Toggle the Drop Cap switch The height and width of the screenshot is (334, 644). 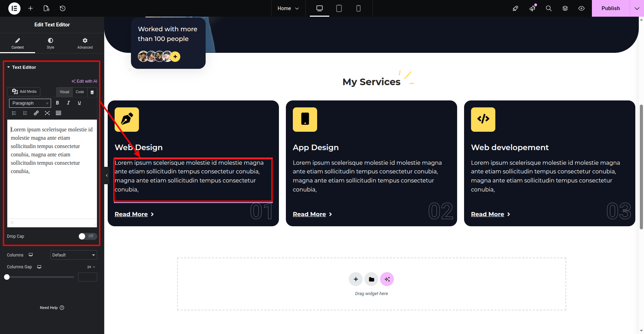[88, 236]
